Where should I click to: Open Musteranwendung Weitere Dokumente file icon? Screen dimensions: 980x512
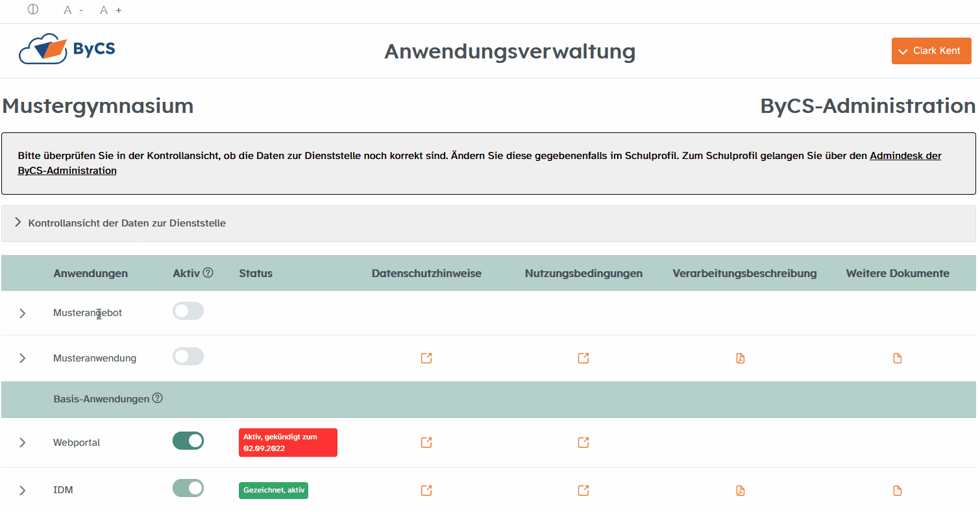coord(898,358)
